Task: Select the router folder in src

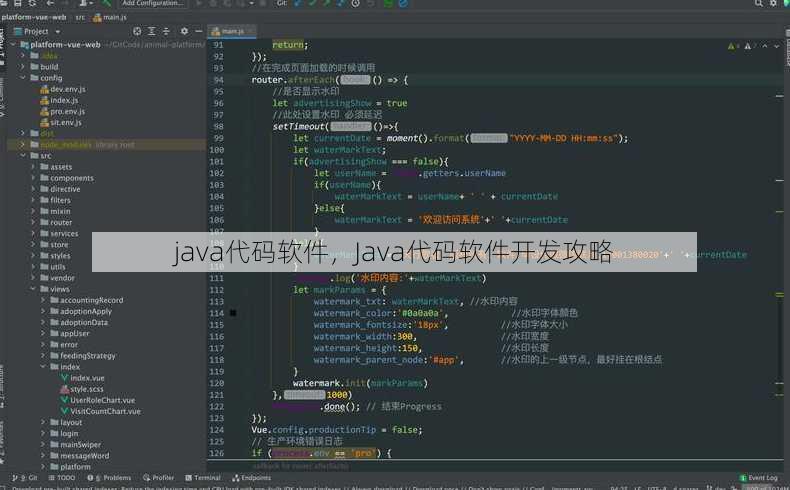Action: 56,222
